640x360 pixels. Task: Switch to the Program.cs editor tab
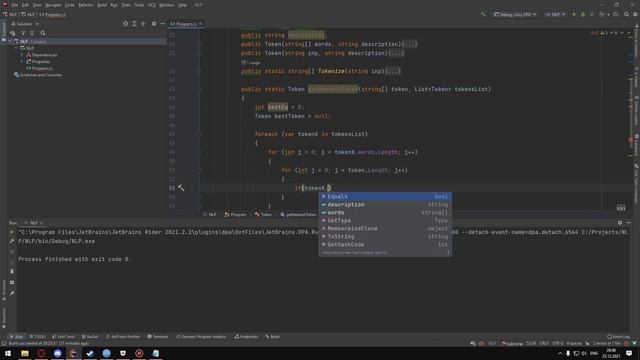pos(185,24)
